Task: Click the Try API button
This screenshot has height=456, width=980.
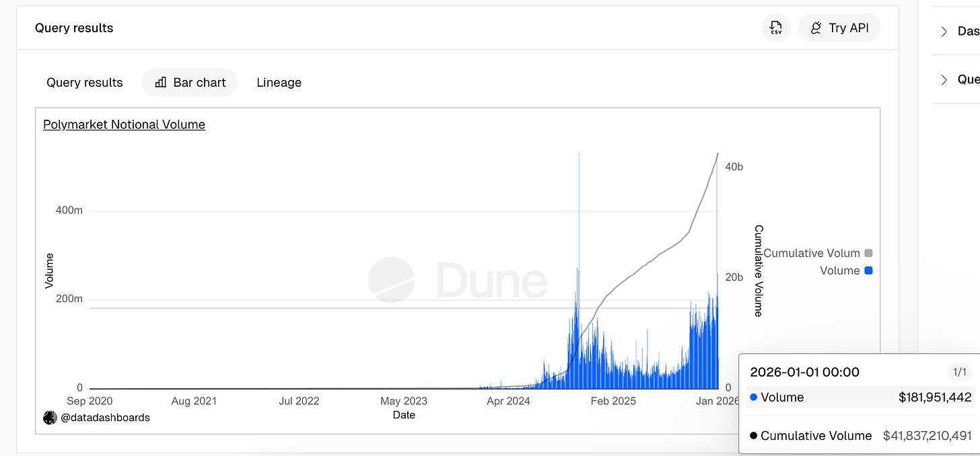Action: [x=839, y=28]
